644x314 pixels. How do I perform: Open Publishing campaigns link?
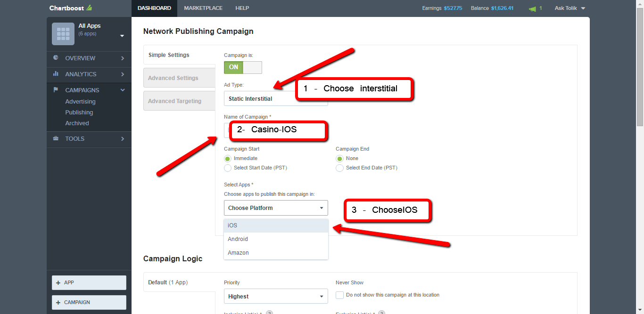[79, 113]
